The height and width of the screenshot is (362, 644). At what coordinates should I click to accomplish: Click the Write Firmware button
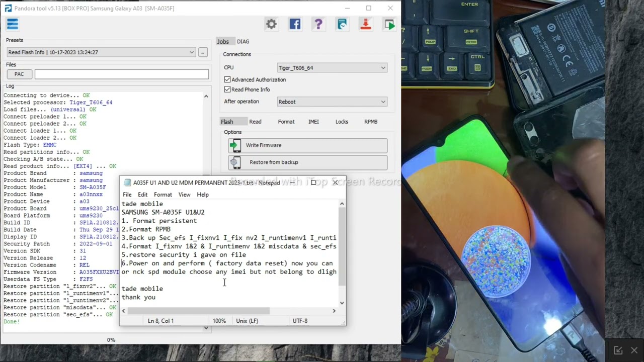click(x=307, y=145)
